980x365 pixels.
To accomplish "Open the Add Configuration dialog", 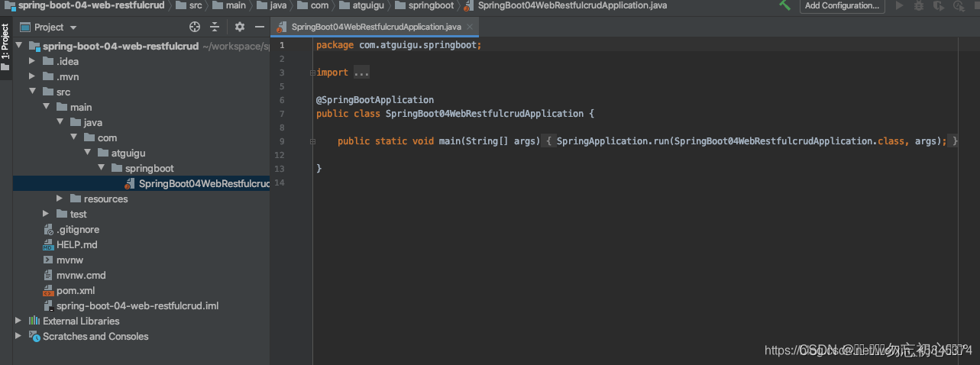I will tap(842, 5).
